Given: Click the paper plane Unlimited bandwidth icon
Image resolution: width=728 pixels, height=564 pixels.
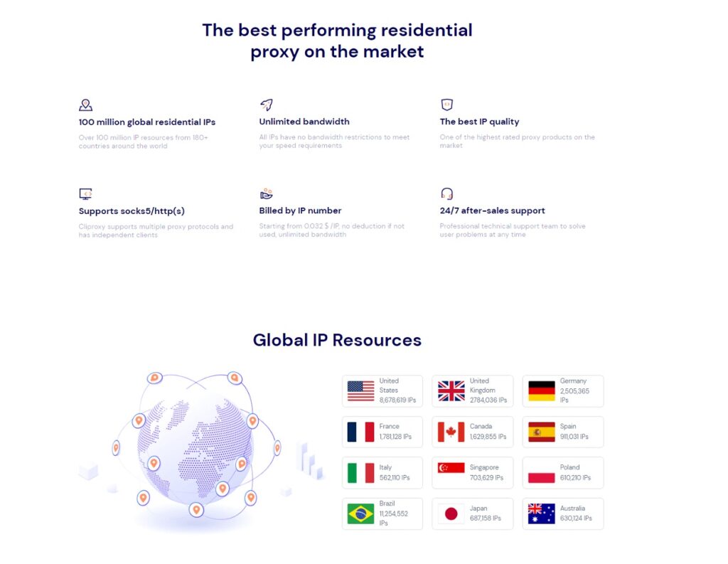Looking at the screenshot, I should point(267,105).
